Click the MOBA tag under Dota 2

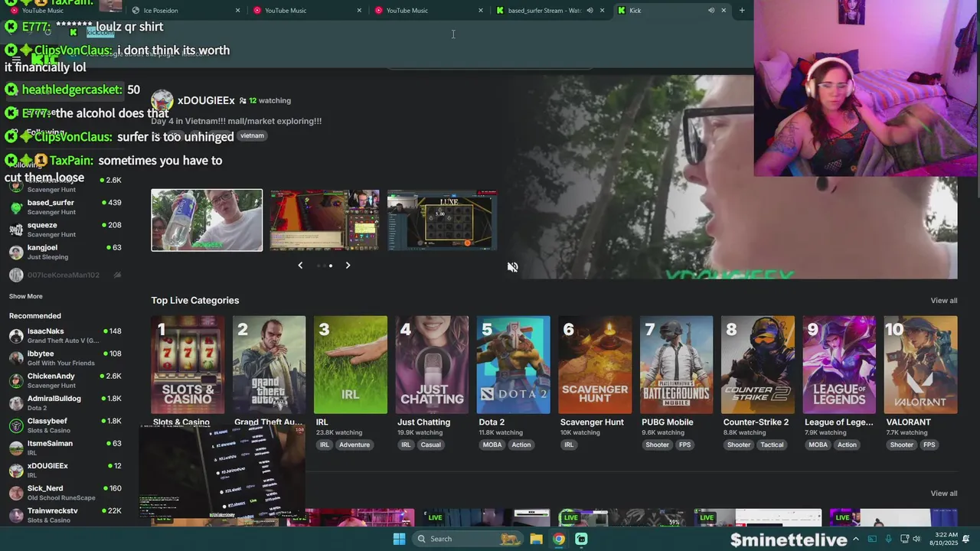coord(491,445)
